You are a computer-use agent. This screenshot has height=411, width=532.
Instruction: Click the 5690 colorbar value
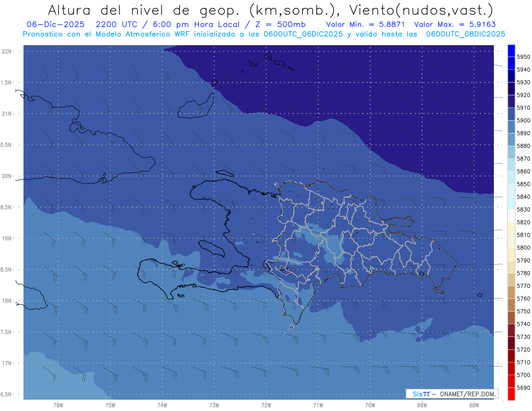[524, 388]
